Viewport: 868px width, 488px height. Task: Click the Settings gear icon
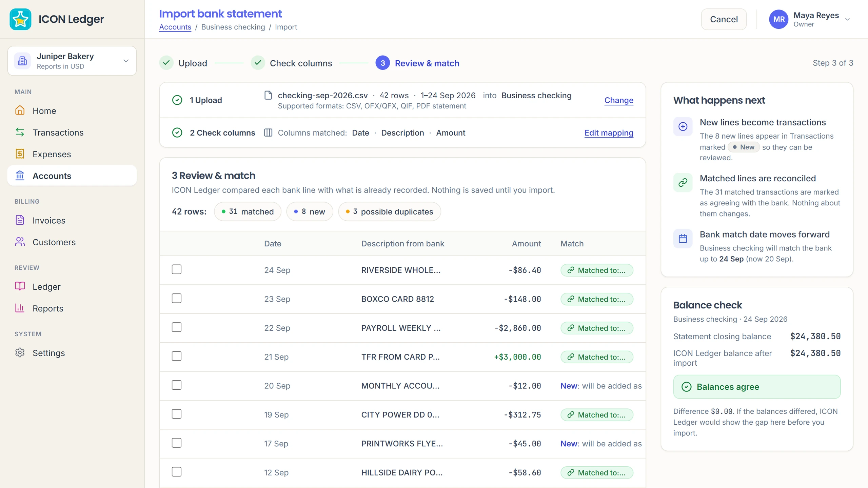tap(20, 353)
